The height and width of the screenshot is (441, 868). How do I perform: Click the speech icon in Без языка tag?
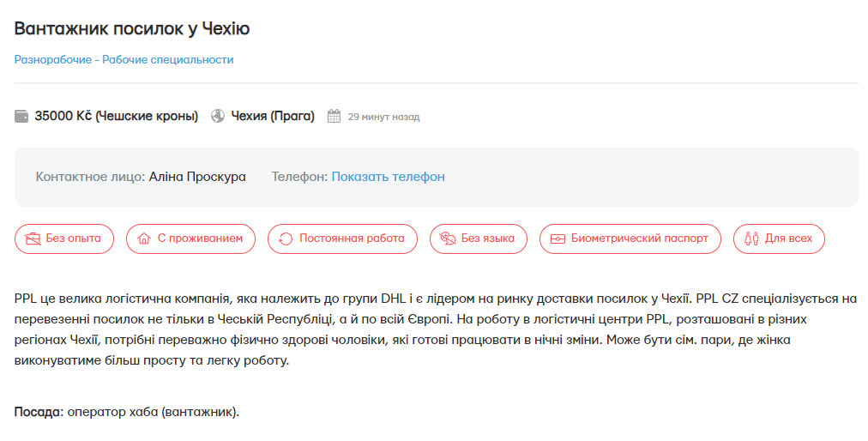coord(448,239)
